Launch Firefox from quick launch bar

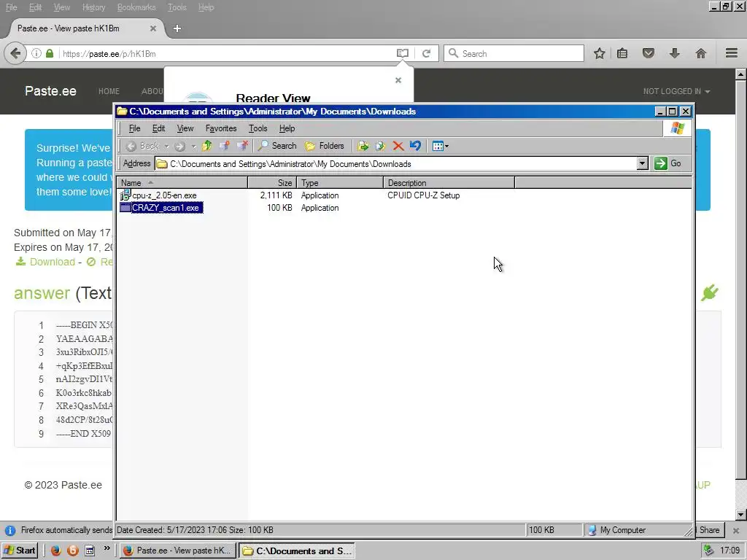click(55, 551)
